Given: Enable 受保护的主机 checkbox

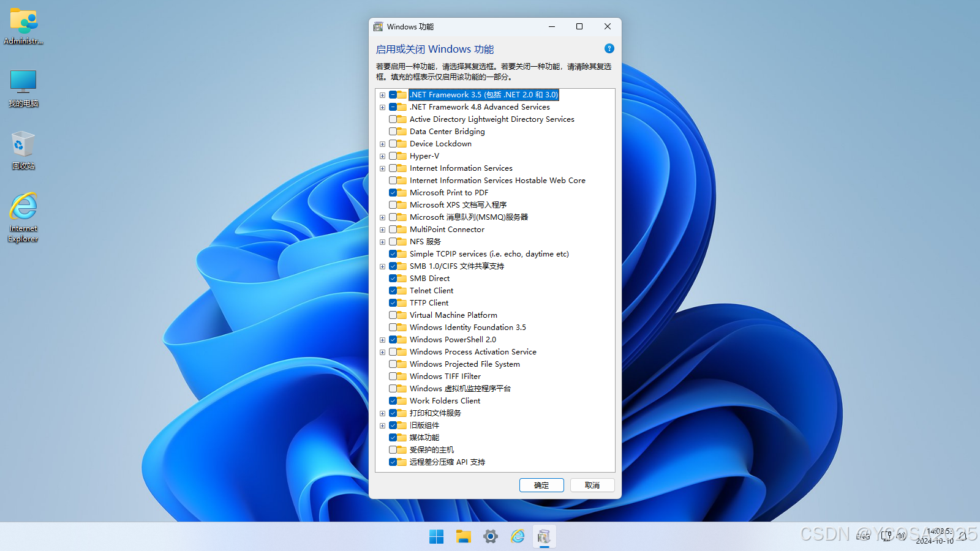Looking at the screenshot, I should (393, 450).
